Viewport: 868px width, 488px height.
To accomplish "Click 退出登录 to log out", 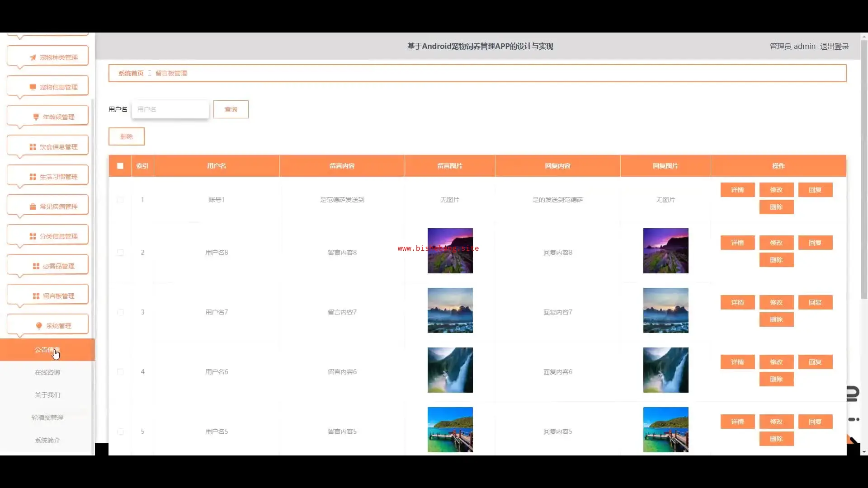I will pyautogui.click(x=834, y=46).
